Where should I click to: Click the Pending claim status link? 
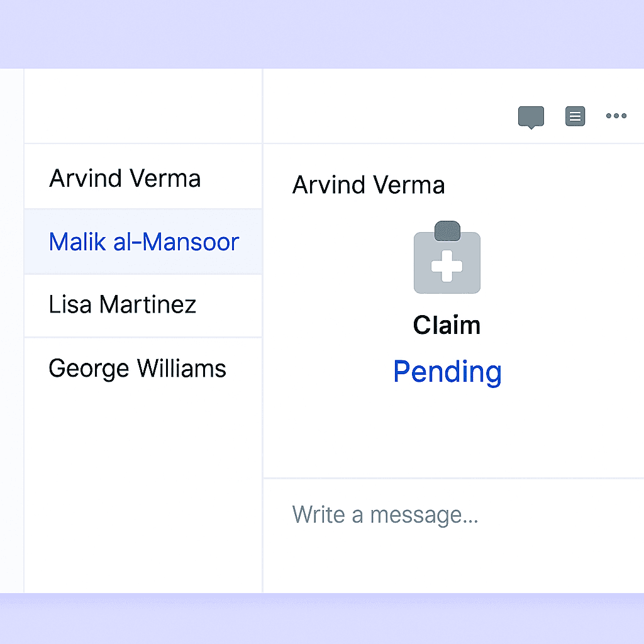[447, 372]
